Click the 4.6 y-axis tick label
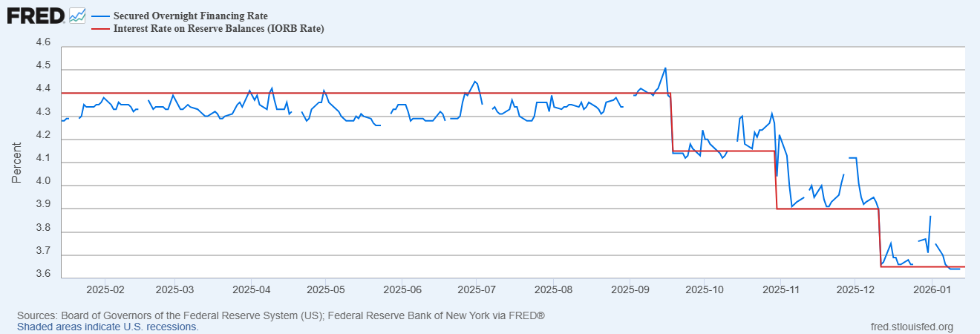Viewport: 980px width, 334px height. point(43,44)
